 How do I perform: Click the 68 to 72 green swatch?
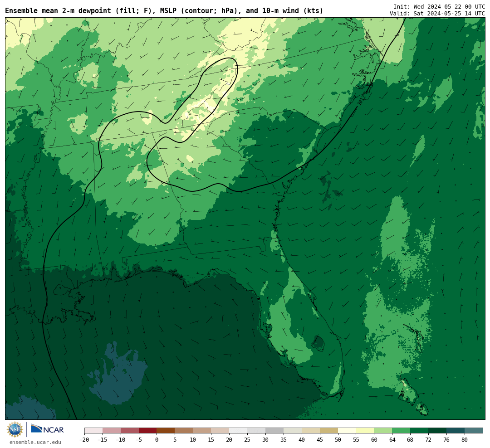[x=419, y=431]
